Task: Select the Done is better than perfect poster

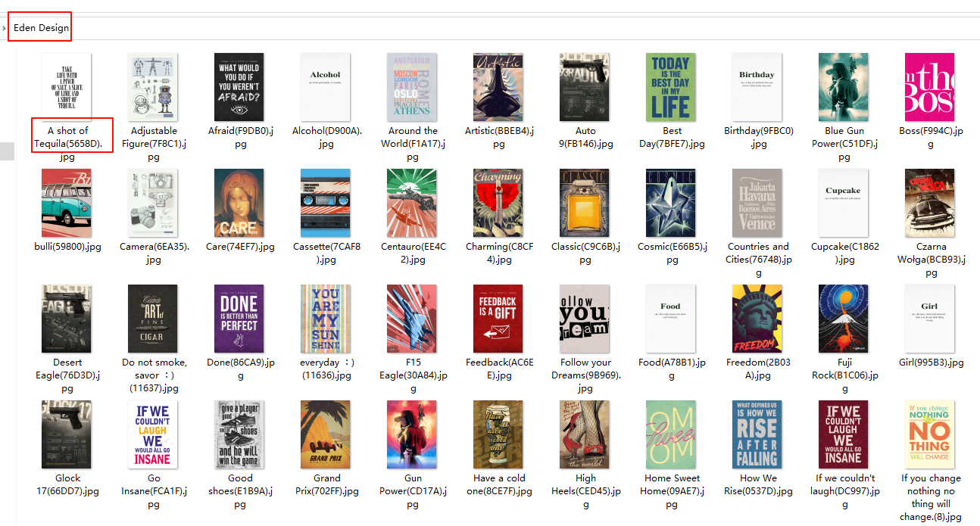Action: pyautogui.click(x=239, y=319)
